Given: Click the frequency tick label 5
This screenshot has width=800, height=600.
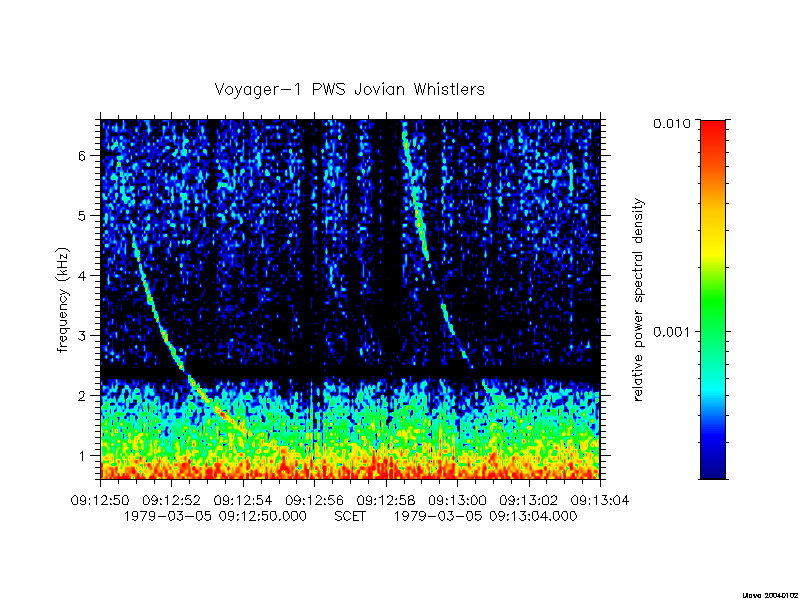Looking at the screenshot, I should tap(82, 216).
